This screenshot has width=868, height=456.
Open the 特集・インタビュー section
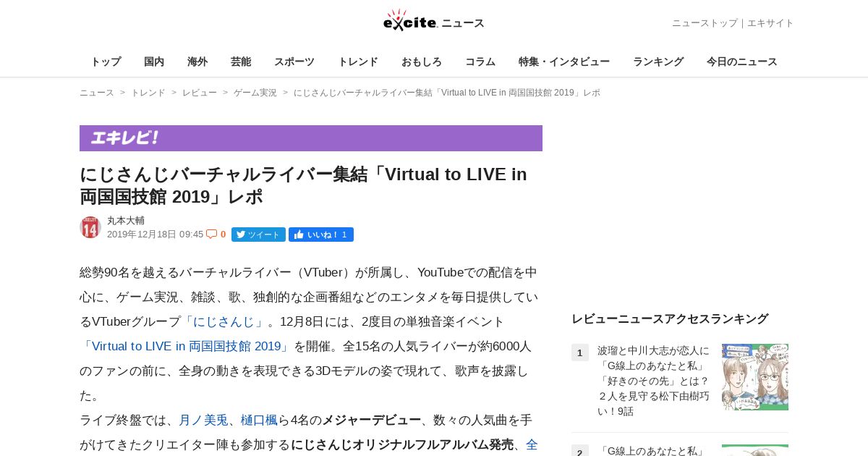tap(564, 62)
